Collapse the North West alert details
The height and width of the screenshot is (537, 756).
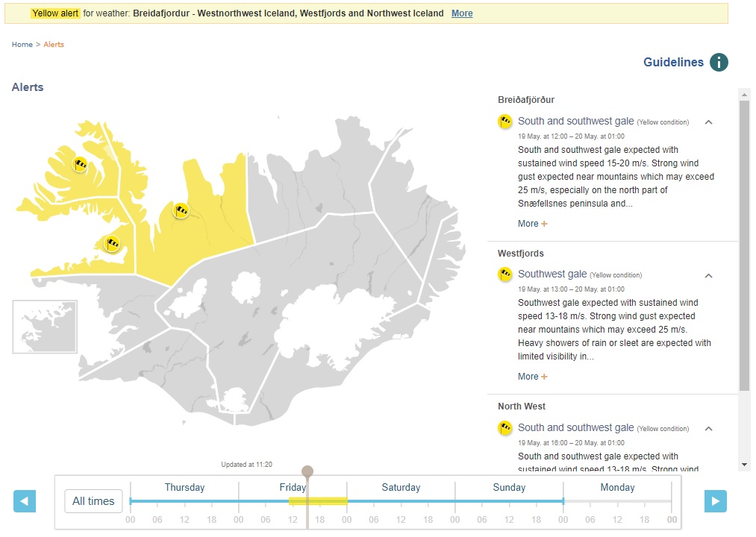point(708,429)
